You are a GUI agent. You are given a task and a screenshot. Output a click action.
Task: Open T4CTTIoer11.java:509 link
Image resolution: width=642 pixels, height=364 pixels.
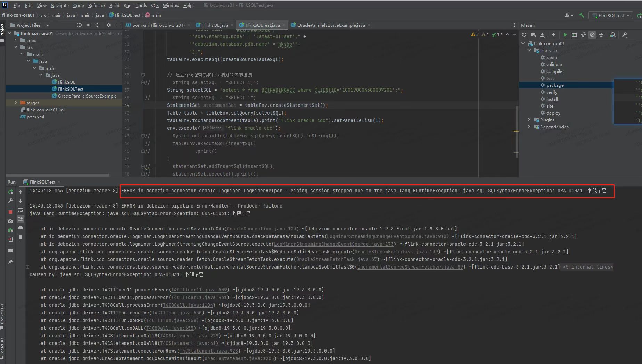(x=199, y=290)
